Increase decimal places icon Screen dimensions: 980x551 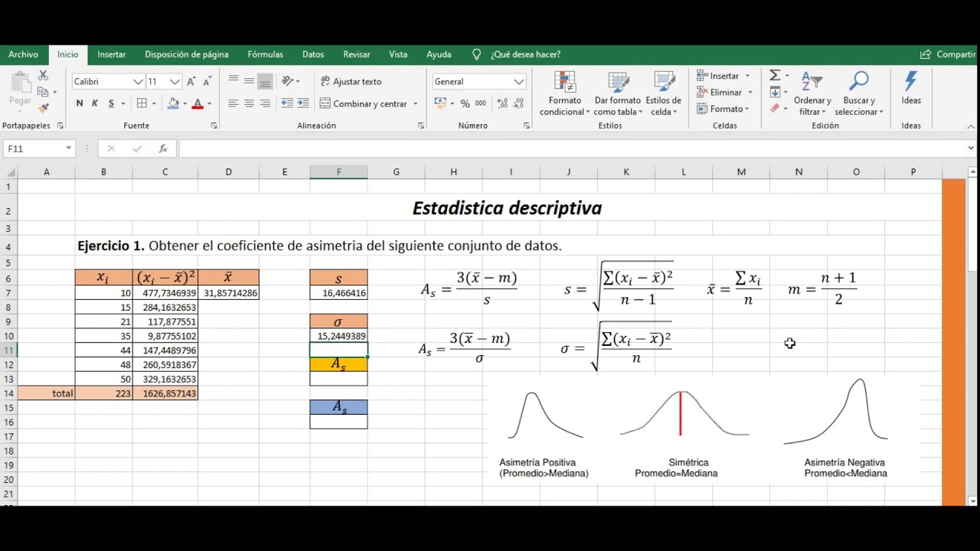pyautogui.click(x=502, y=103)
